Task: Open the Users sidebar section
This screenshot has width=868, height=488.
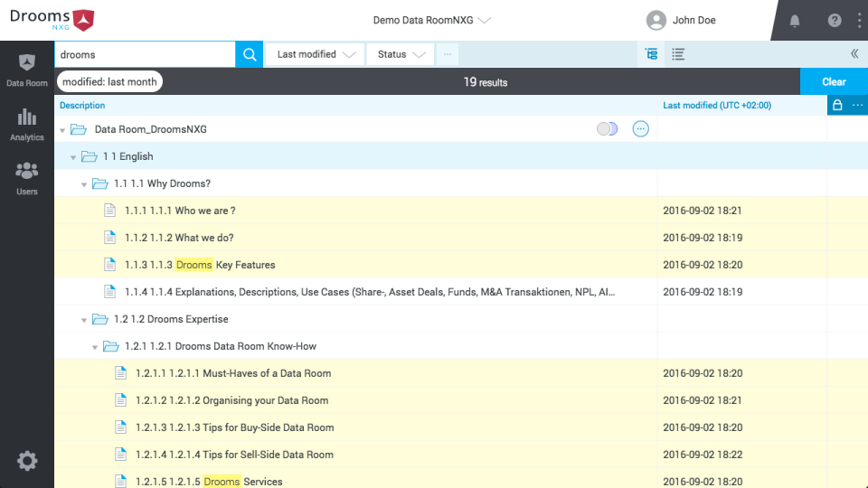Action: click(26, 179)
